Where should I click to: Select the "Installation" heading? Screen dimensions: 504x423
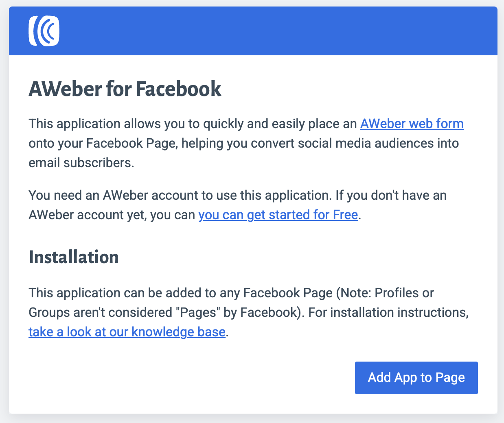pyautogui.click(x=74, y=257)
